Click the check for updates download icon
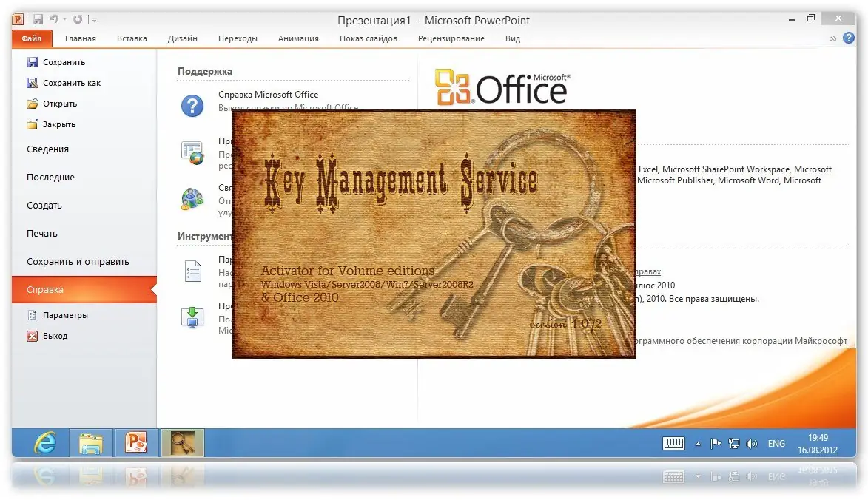The image size is (868, 500). [x=192, y=317]
